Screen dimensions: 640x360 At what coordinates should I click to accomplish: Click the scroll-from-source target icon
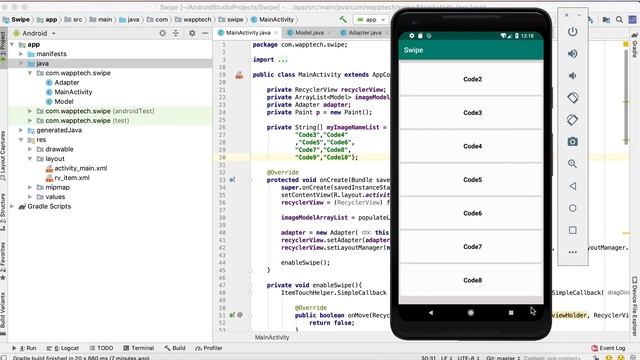162,33
